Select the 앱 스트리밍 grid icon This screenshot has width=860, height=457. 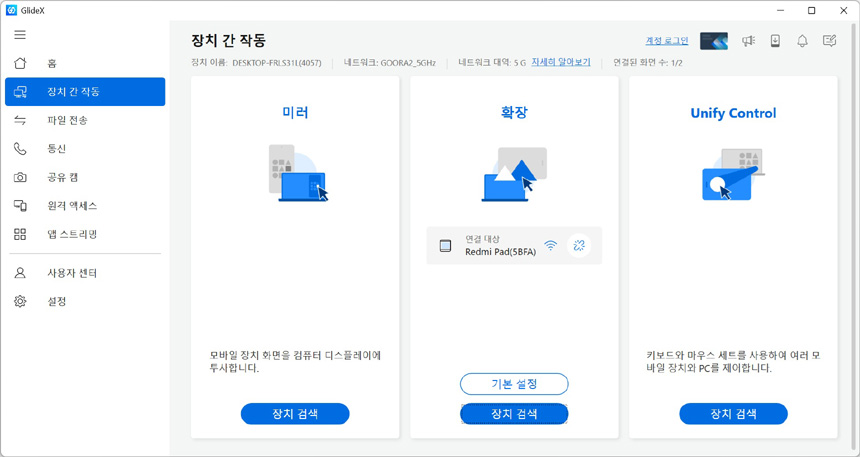coord(20,234)
